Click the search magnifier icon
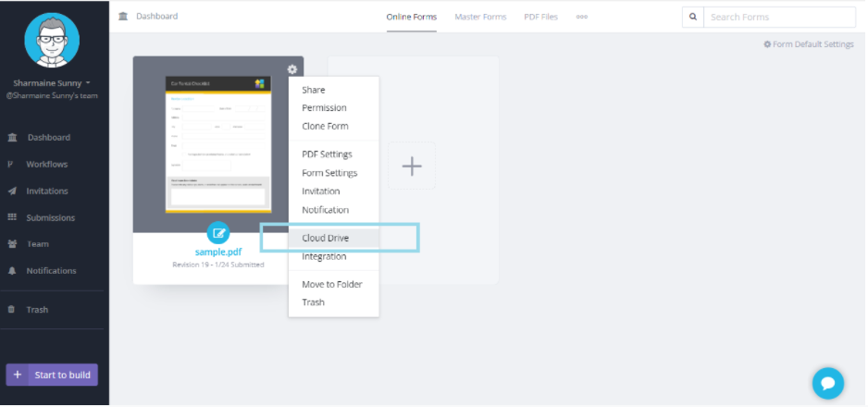 pos(692,17)
